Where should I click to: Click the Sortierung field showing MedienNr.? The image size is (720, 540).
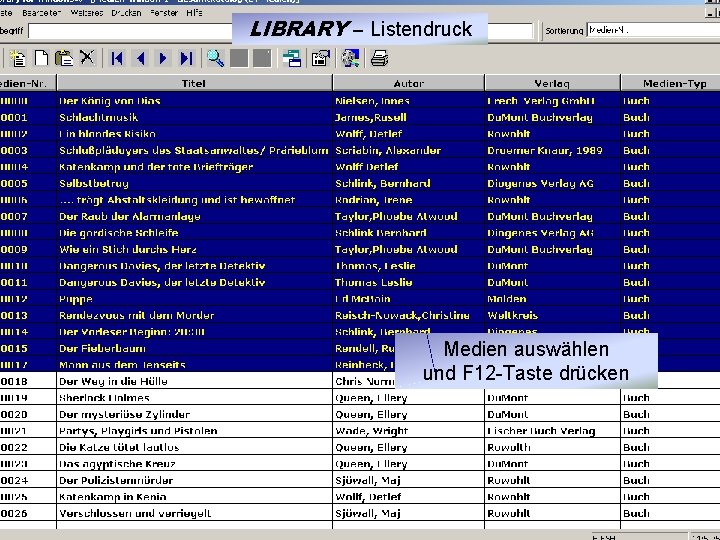[653, 30]
